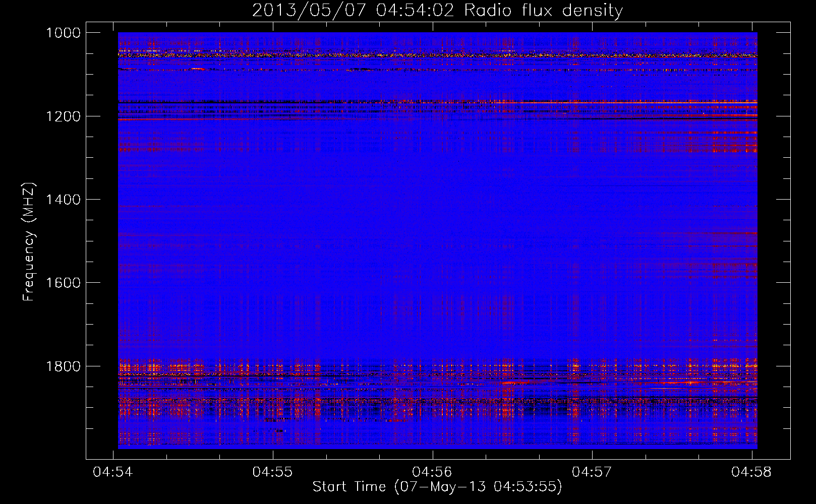
Task: Click the 1000 frequency tick label
Action: (63, 33)
